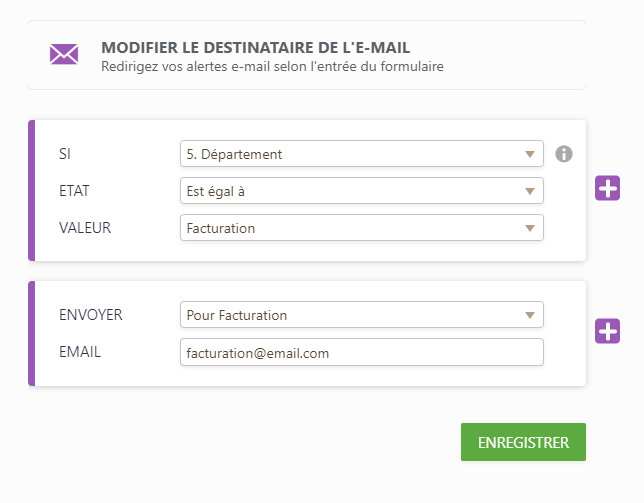Click the email field with facturation@email.com
Viewport: 644px width, 503px height.
361,352
